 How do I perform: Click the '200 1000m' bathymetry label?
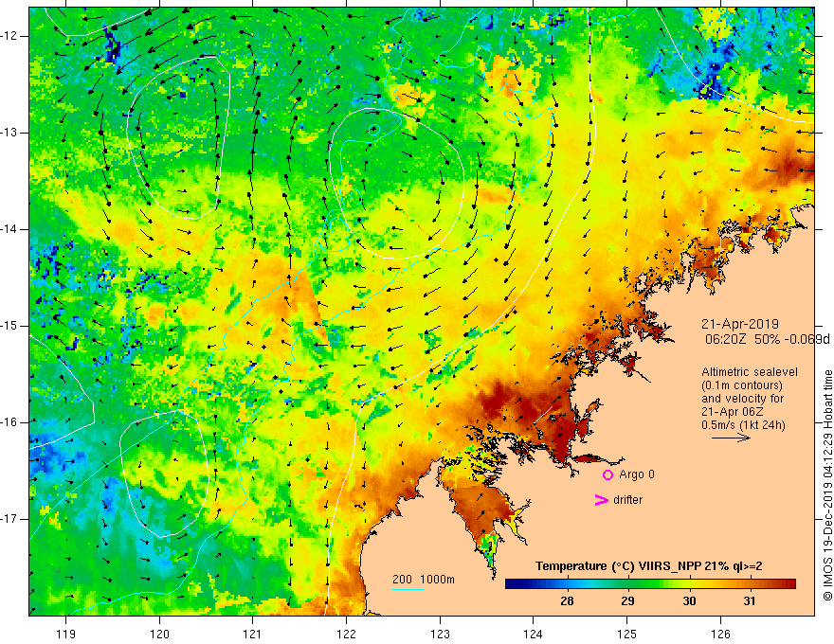[x=424, y=580]
